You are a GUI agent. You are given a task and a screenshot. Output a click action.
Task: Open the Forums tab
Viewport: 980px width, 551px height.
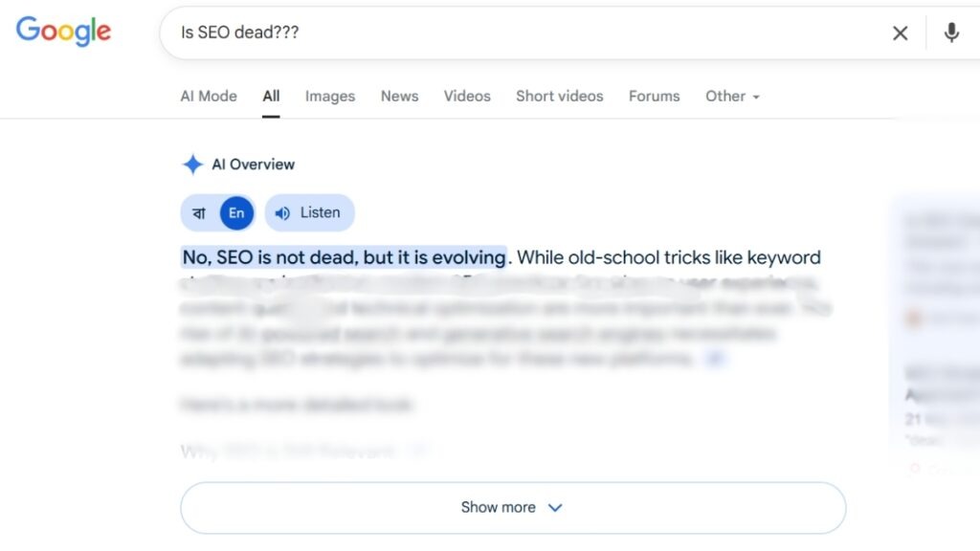tap(654, 96)
